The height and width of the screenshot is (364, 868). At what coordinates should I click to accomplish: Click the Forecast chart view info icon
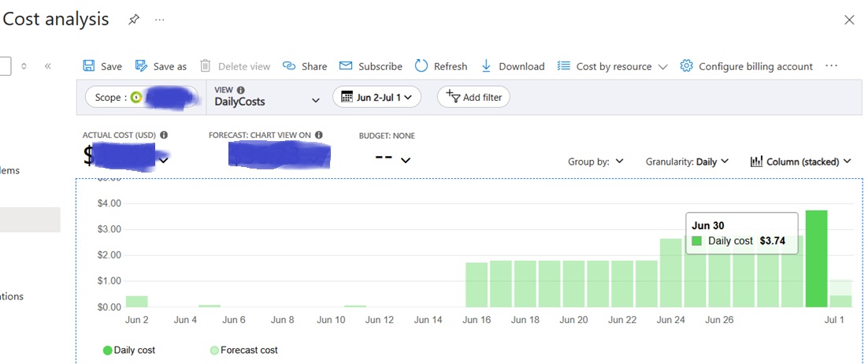(x=319, y=135)
